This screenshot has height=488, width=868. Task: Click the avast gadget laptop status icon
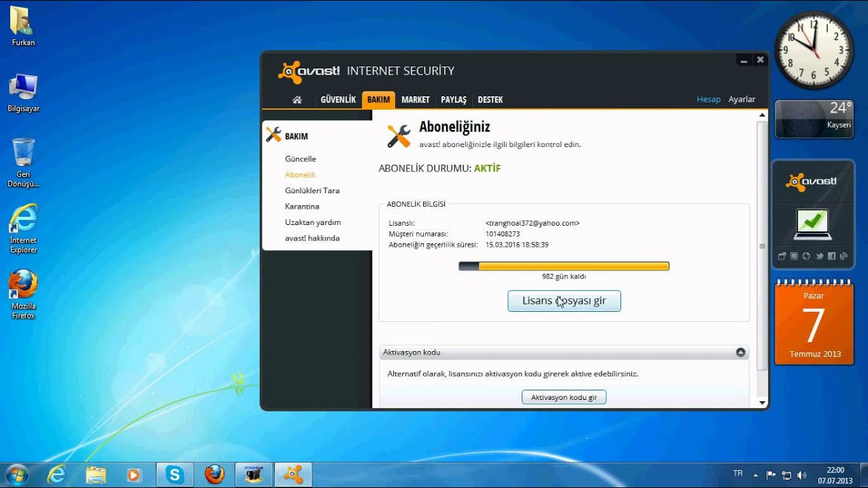pyautogui.click(x=812, y=224)
